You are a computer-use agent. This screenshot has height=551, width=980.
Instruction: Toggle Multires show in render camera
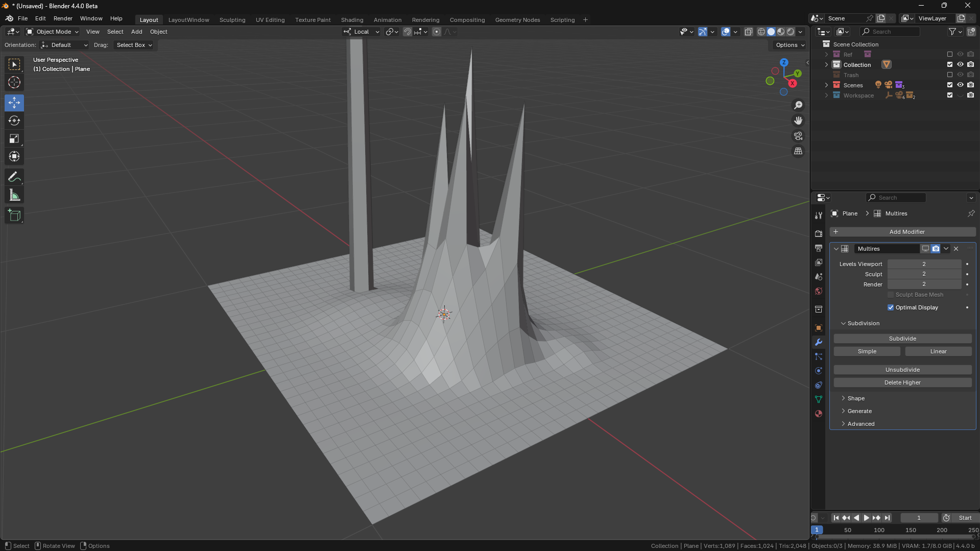[936, 249]
